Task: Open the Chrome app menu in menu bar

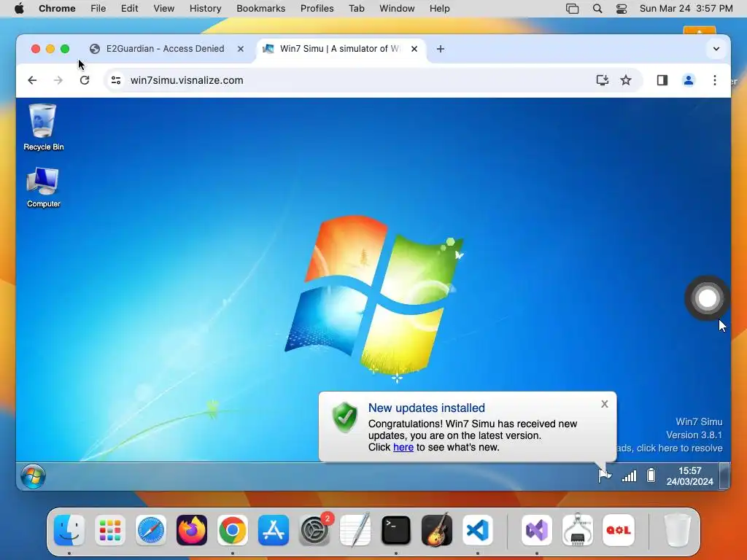Action: point(57,9)
